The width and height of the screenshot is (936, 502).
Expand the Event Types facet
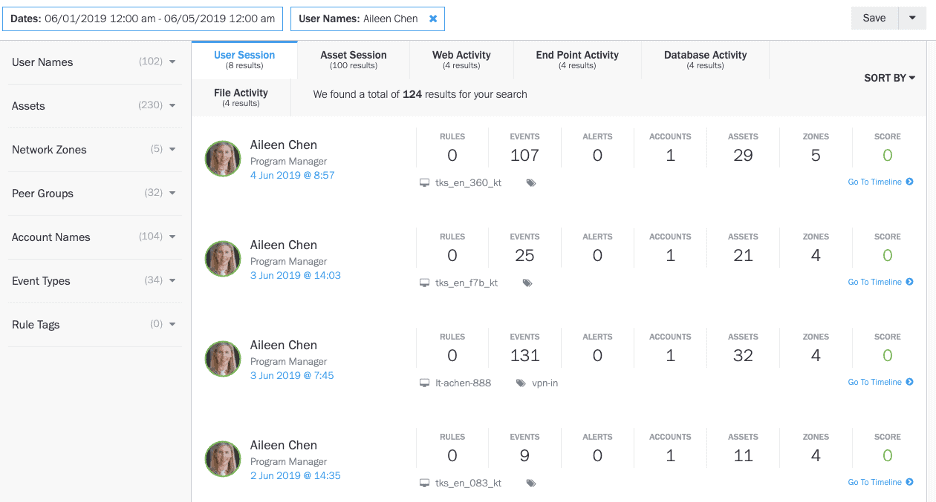(x=94, y=281)
